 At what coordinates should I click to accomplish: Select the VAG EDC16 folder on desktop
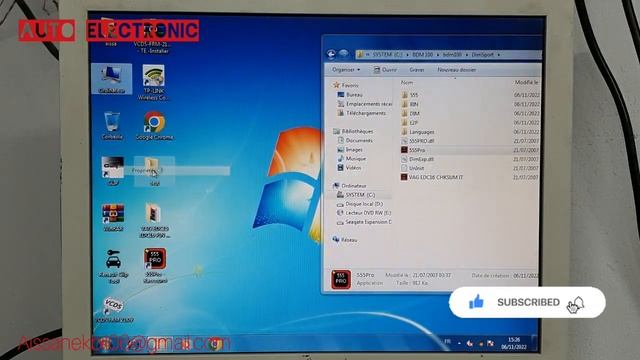click(154, 220)
